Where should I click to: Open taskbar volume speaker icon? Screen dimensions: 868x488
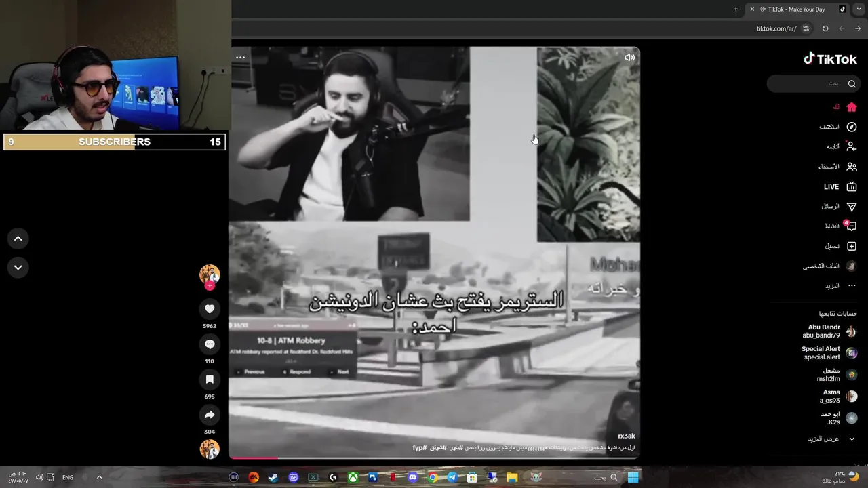point(39,477)
